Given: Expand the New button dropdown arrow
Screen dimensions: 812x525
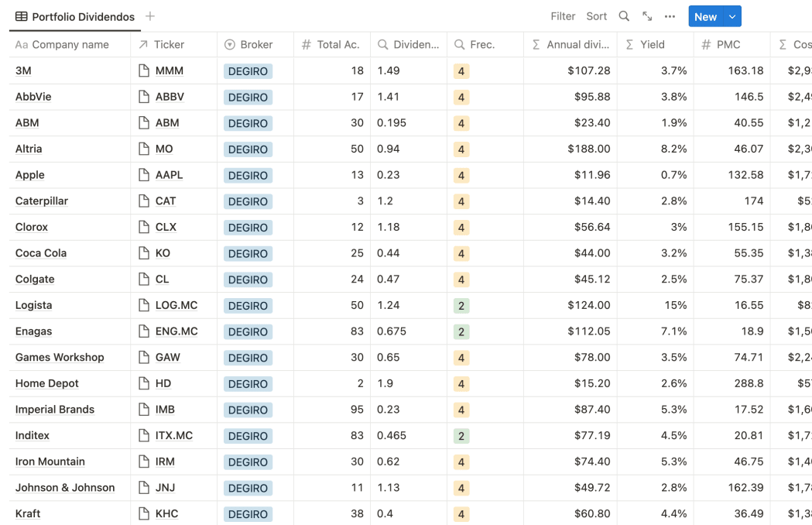Looking at the screenshot, I should point(732,16).
